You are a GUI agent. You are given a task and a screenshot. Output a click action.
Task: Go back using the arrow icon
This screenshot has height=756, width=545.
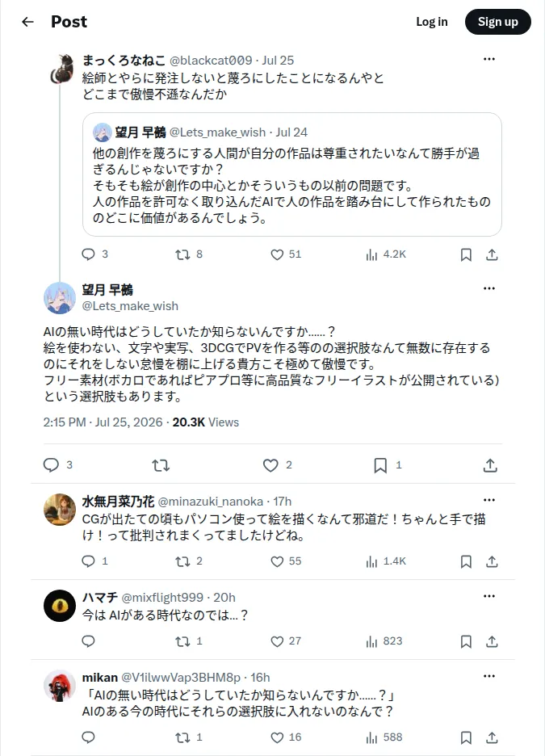28,22
